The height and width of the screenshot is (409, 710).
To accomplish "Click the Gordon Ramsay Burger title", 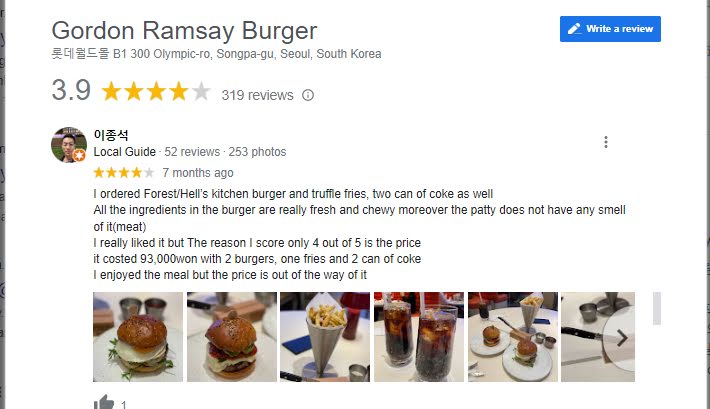I will (184, 31).
